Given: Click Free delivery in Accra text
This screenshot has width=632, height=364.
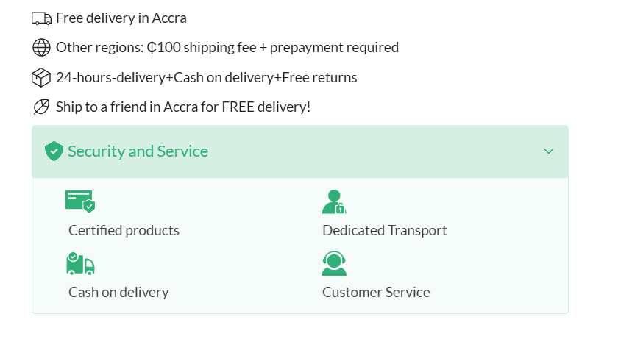Looking at the screenshot, I should click(x=121, y=18).
